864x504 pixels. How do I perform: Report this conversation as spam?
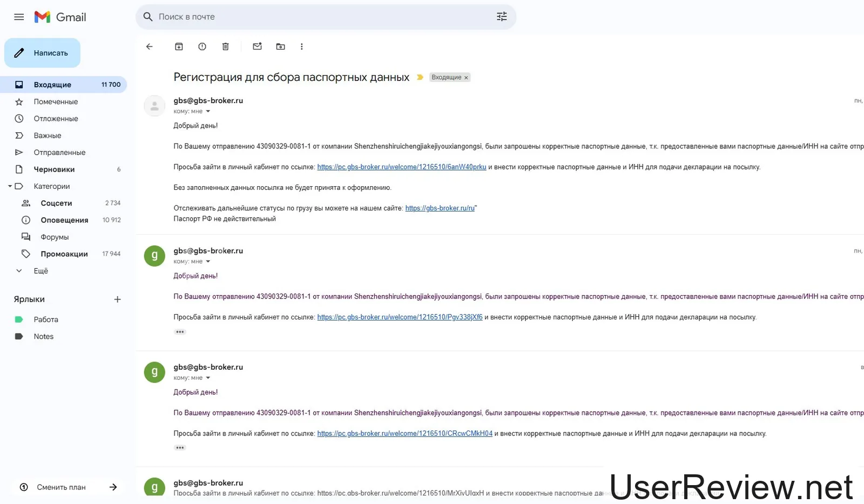coord(202,47)
